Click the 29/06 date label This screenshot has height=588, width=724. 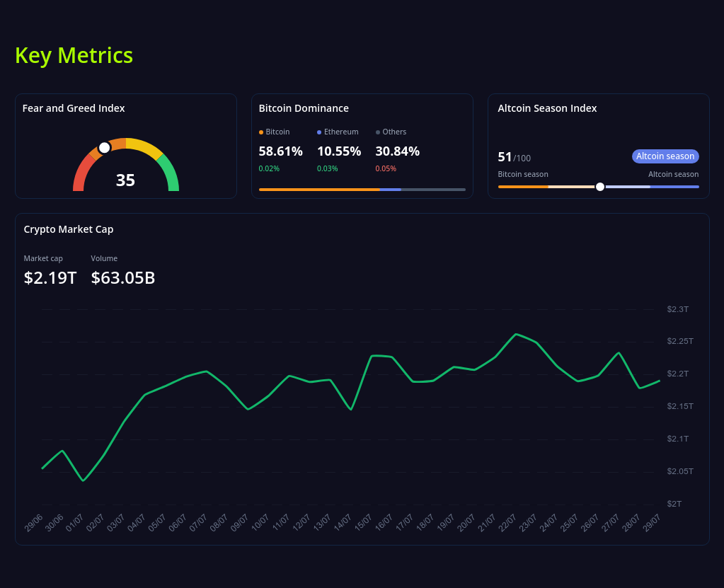(34, 523)
